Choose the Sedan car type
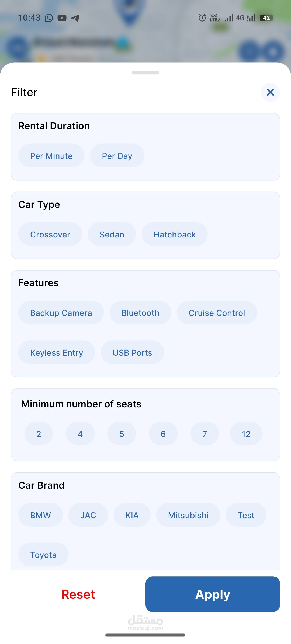This screenshot has height=644, width=291. tap(112, 234)
